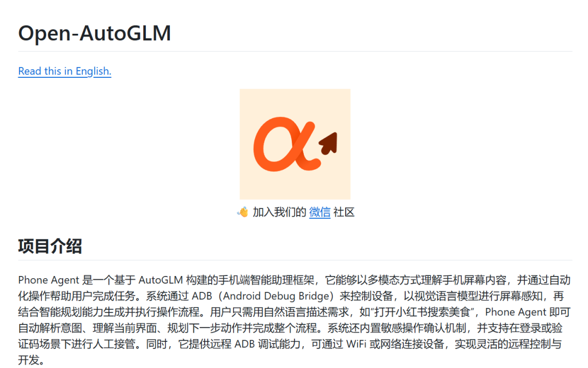Click the dark brown arrow cursor icon
The width and height of the screenshot is (588, 368).
point(328,143)
